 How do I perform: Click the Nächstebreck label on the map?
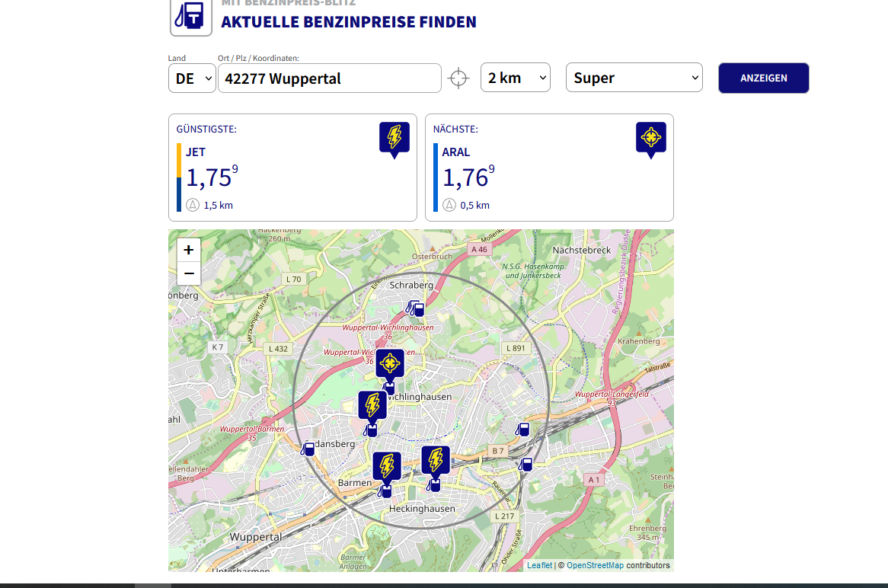point(582,250)
